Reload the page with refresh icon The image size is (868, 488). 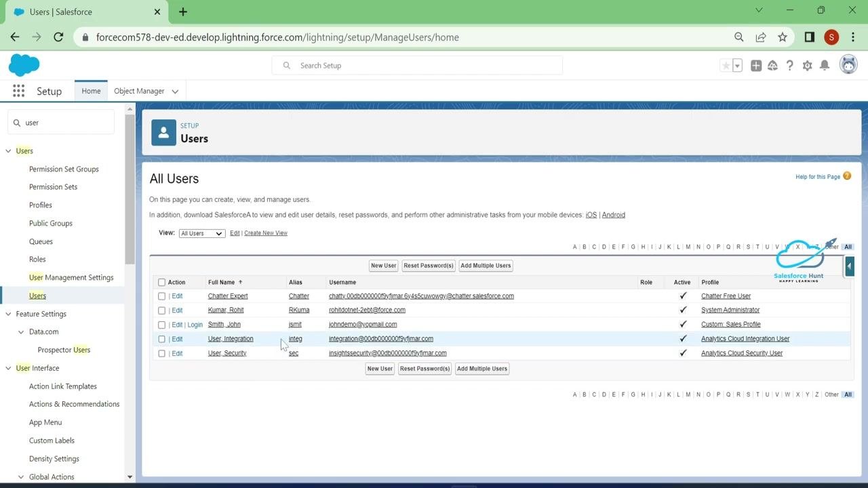tap(58, 37)
